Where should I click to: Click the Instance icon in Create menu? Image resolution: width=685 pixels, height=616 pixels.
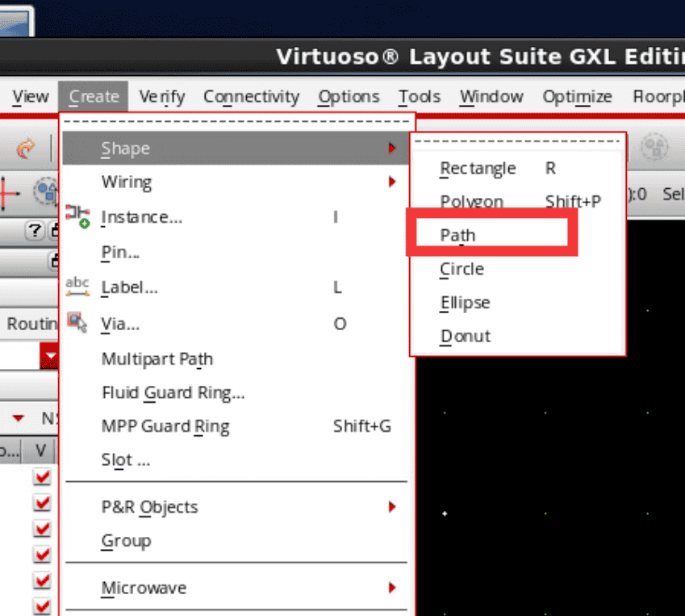pos(77,216)
